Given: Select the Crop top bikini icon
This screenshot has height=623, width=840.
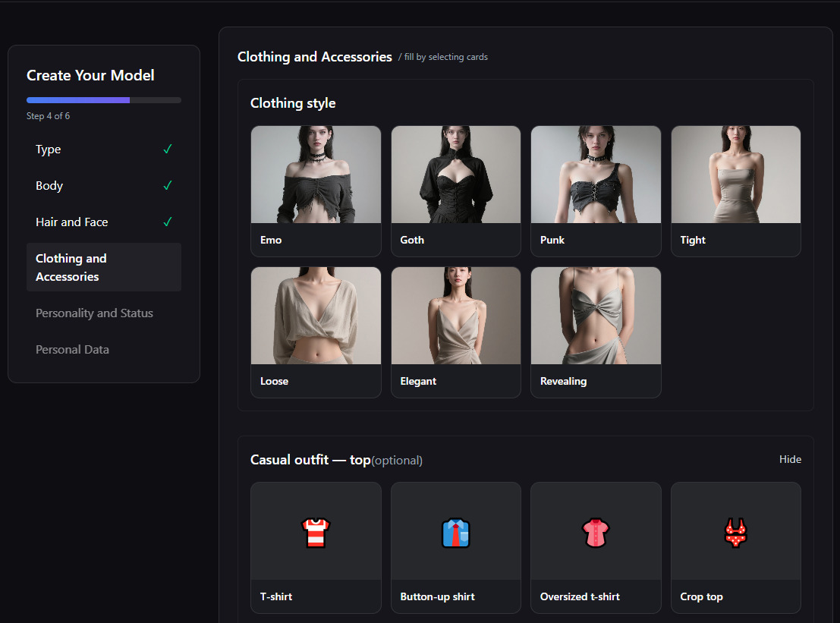Looking at the screenshot, I should tap(735, 533).
